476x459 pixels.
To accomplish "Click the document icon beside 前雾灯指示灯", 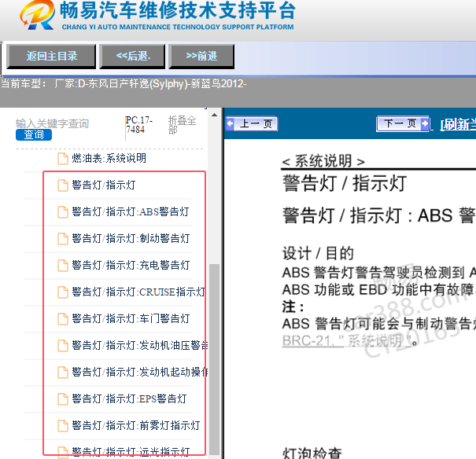I will pyautogui.click(x=62, y=425).
